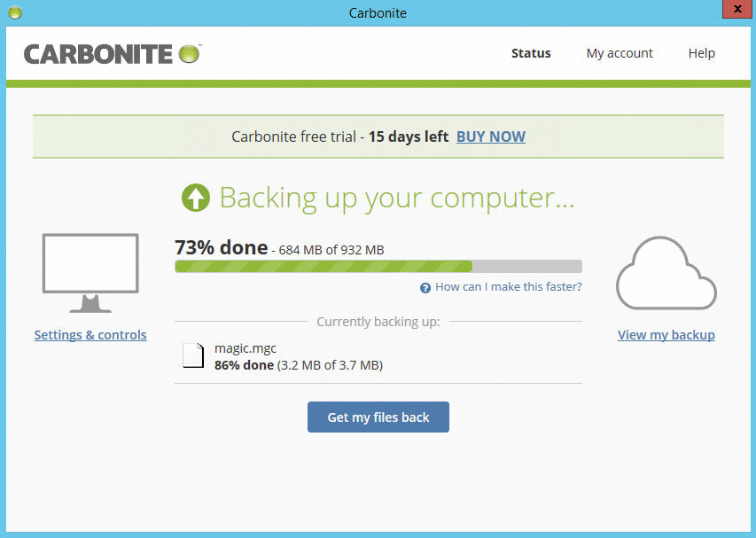Screen dimensions: 756x538
Task: Click the Get my files back button
Action: (378, 417)
